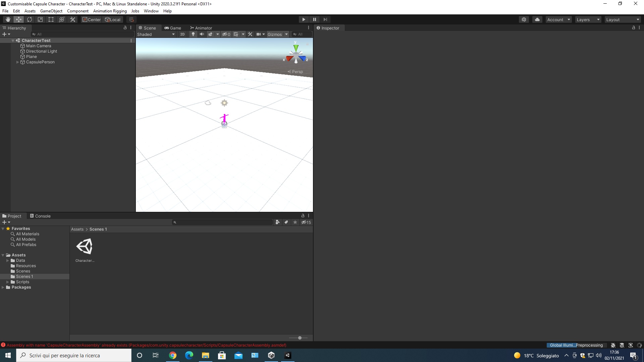Toggle 2D view mode in Scene toolbar
644x362 pixels.
point(182,34)
